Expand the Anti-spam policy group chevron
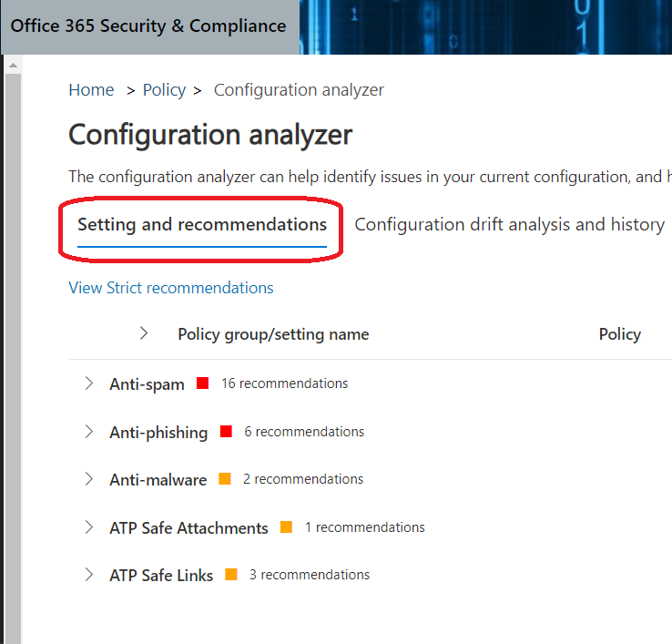This screenshot has height=644, width=672. 88,383
